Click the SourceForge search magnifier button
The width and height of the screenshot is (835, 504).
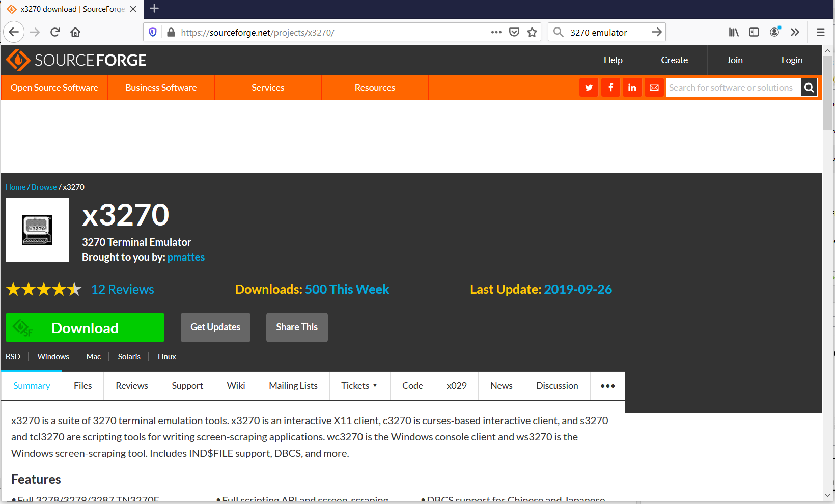pyautogui.click(x=809, y=88)
